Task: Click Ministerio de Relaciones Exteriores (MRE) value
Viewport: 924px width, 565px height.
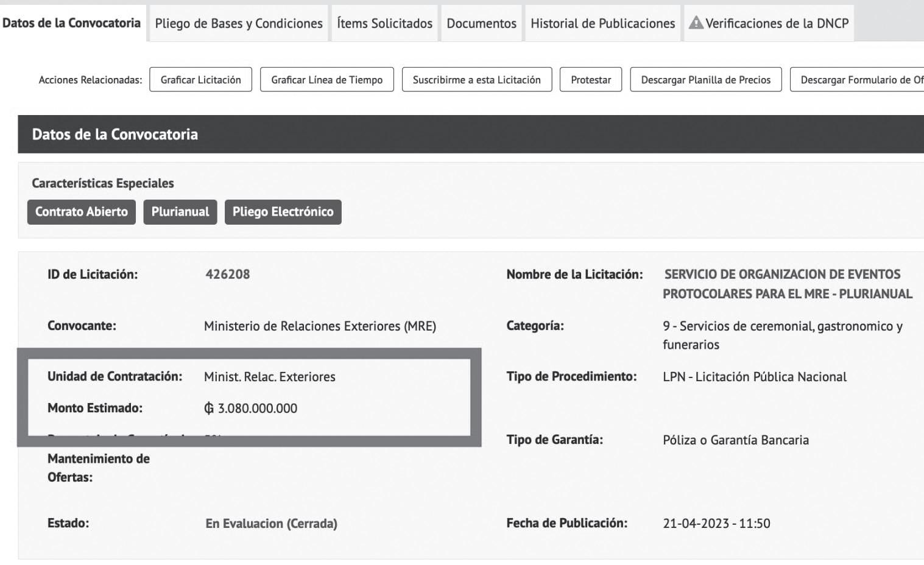Action: click(x=320, y=326)
